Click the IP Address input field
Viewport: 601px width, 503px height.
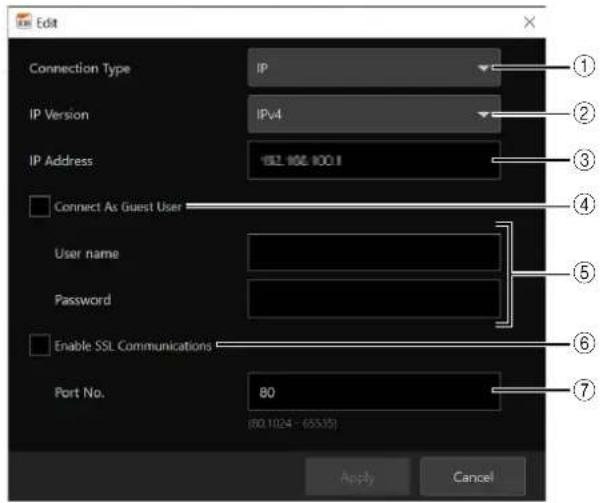pos(374,160)
